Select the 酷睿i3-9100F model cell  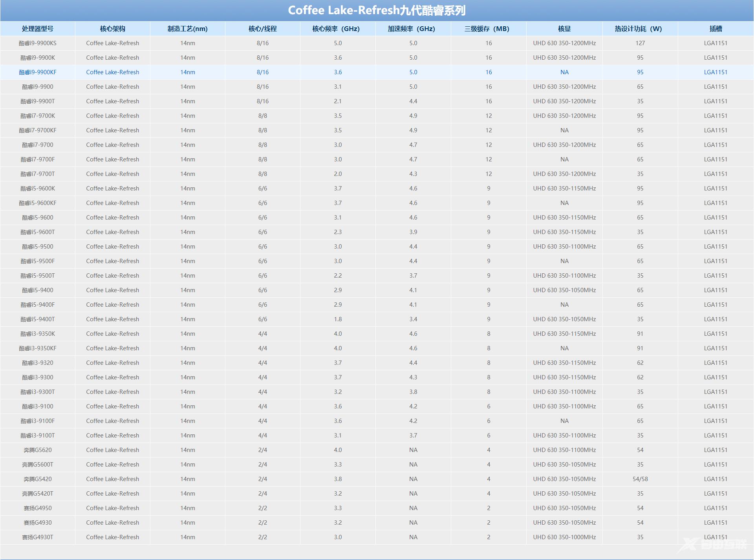(38, 421)
